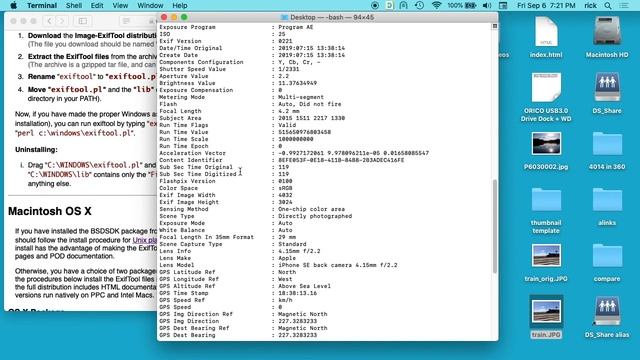
Task: Click the battery status indicator
Action: 462,5
